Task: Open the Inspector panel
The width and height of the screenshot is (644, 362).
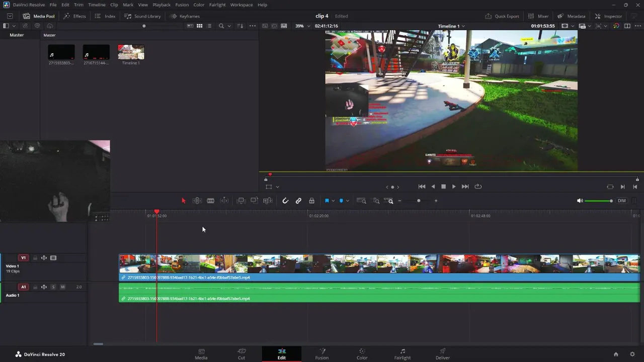Action: pos(608,16)
